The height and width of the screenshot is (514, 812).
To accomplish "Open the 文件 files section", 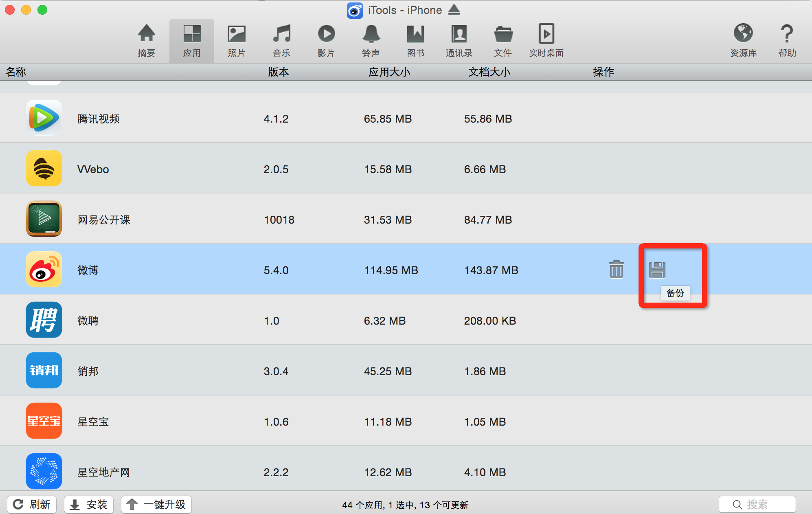I will [x=503, y=41].
